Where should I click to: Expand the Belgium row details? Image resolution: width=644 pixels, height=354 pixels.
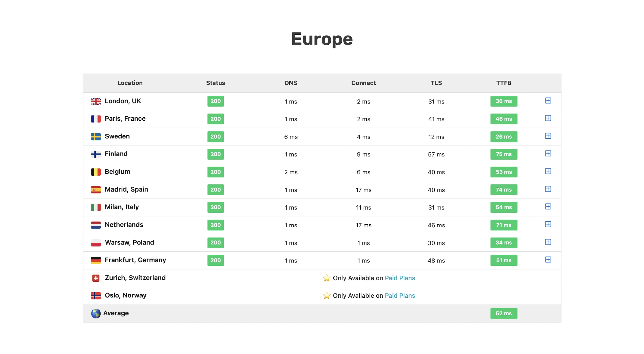click(x=548, y=171)
